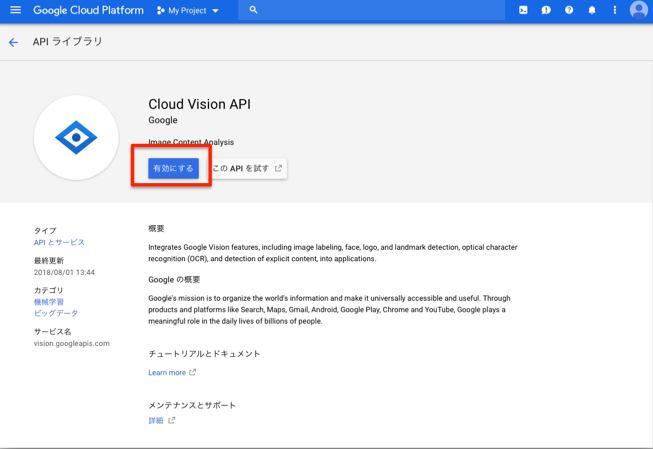Viewport: 653px width, 449px height.
Task: Open the feedback speech bubble icon
Action: click(546, 10)
